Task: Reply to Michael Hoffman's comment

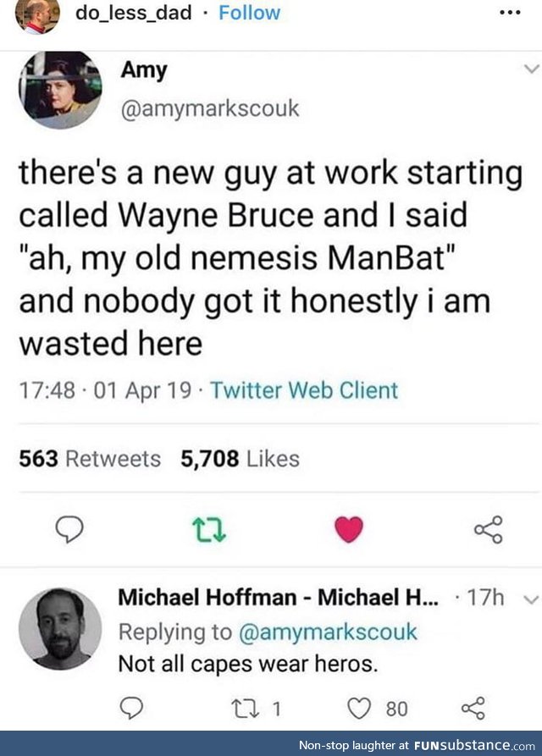Action: coord(129,707)
